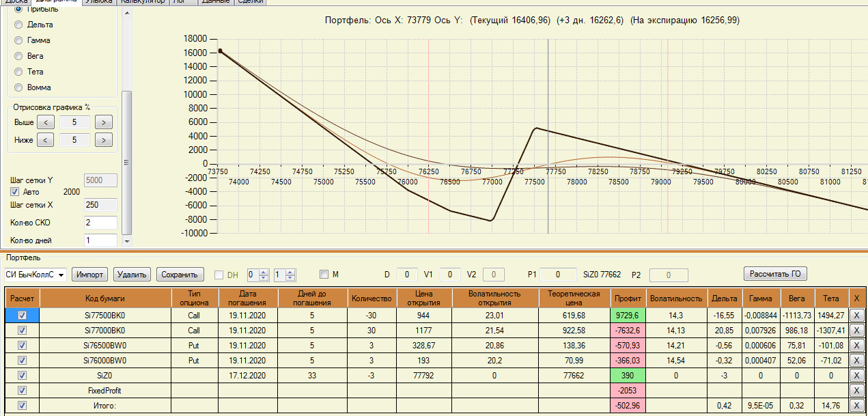
Task: Click the Выше percent value field
Action: pos(74,122)
